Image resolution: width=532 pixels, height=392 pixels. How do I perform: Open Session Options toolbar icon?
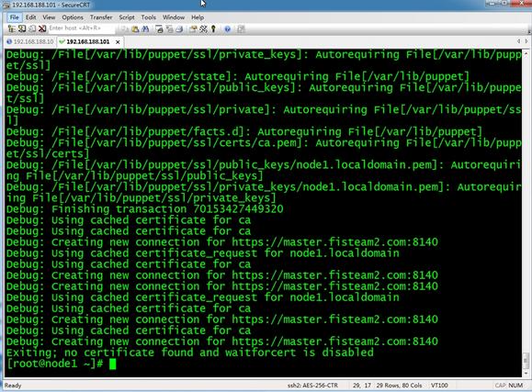[193, 29]
